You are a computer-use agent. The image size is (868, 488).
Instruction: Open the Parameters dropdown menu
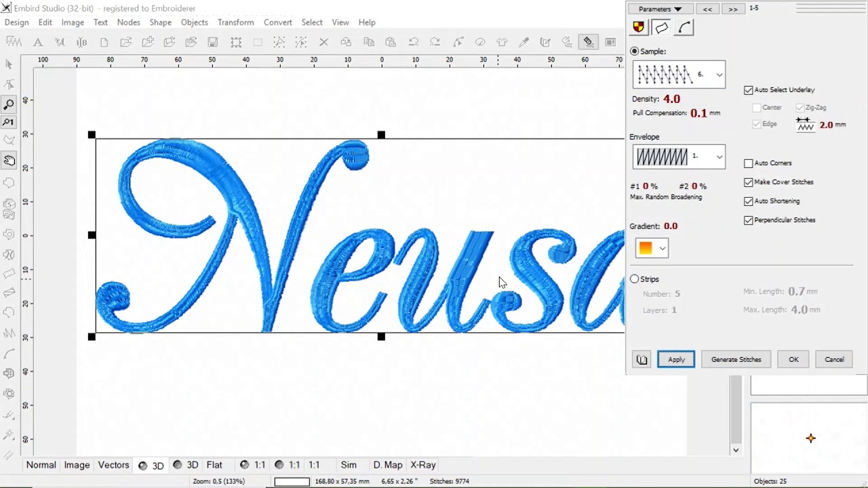click(660, 9)
